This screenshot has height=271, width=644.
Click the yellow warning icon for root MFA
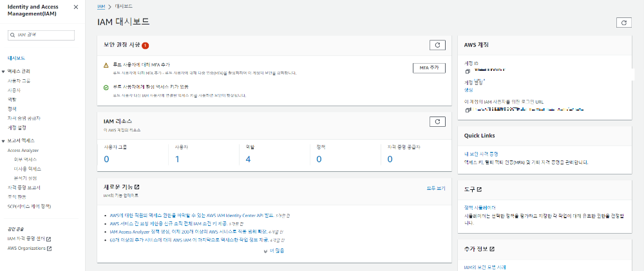point(106,65)
